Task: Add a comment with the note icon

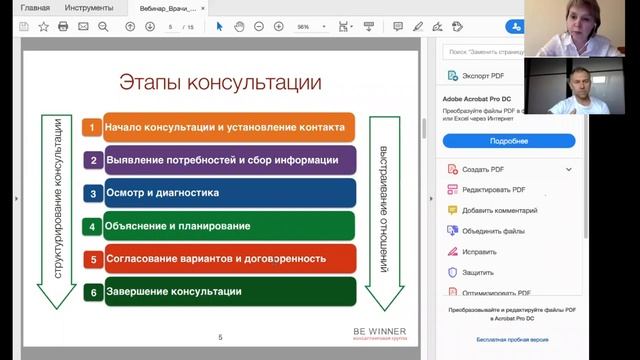Action: click(x=398, y=27)
